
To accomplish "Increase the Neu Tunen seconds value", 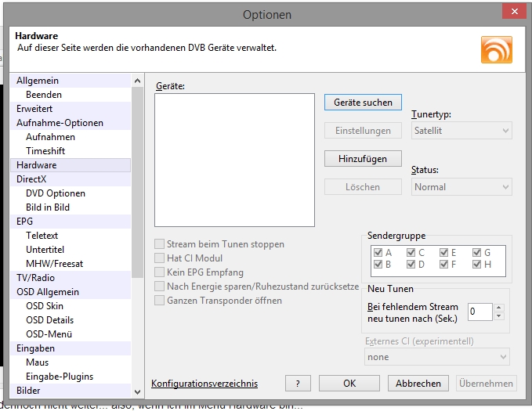I will coord(499,307).
